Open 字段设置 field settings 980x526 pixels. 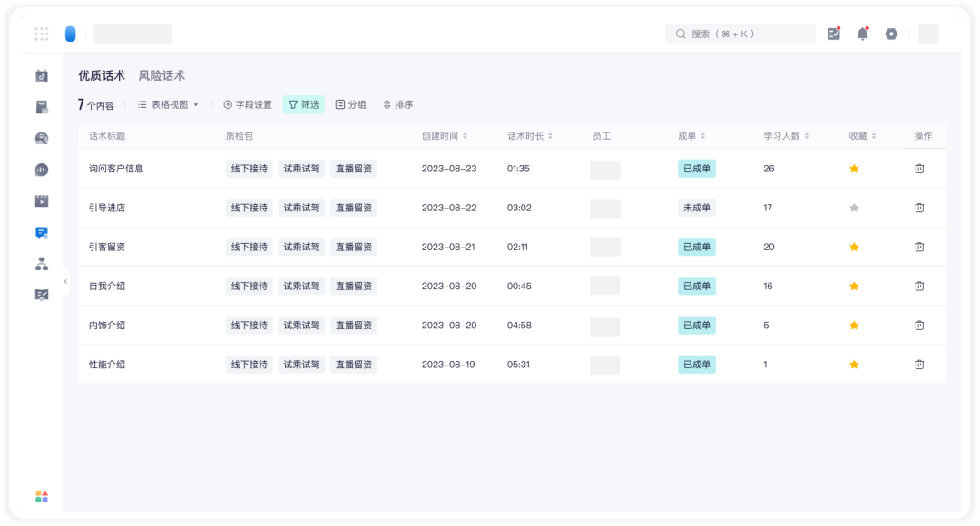(x=248, y=105)
